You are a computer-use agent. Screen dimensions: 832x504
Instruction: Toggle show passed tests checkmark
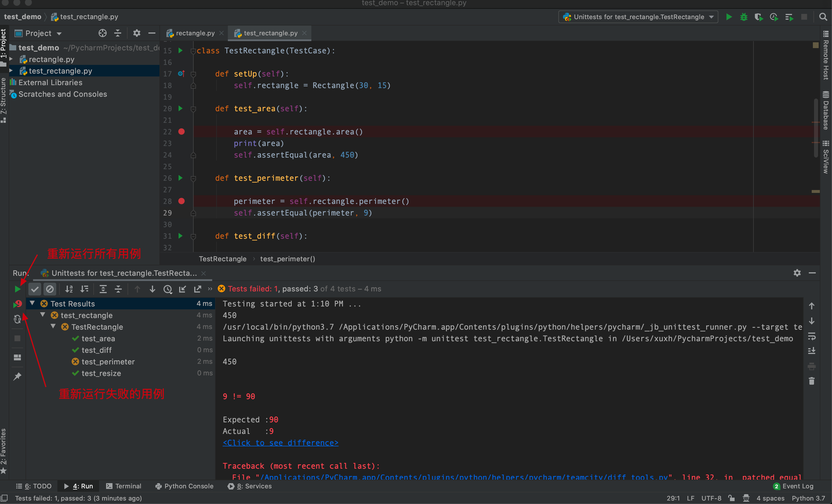[x=34, y=289]
